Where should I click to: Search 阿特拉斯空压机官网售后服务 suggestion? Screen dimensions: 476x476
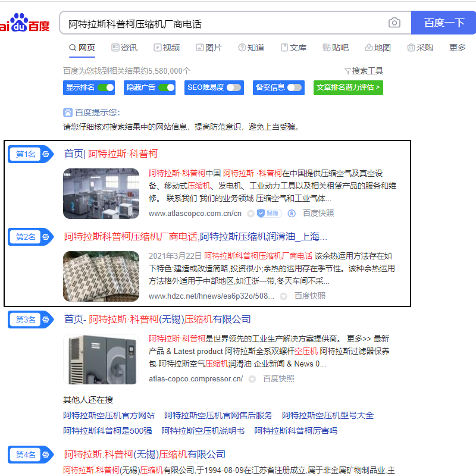point(218,415)
